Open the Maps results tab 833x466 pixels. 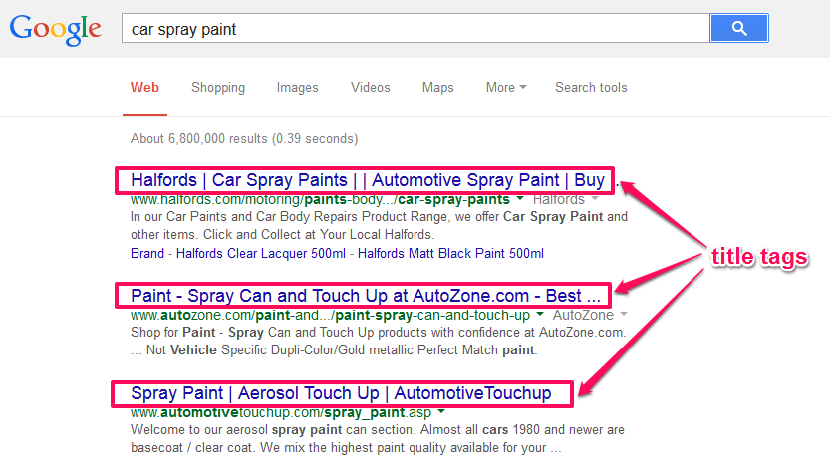(x=437, y=88)
